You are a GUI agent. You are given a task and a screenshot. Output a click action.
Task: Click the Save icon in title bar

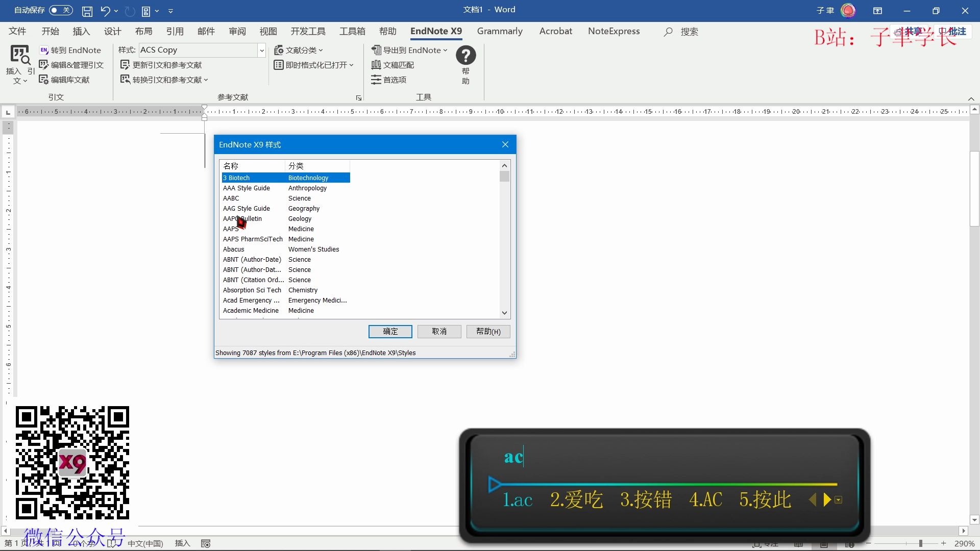coord(87,11)
